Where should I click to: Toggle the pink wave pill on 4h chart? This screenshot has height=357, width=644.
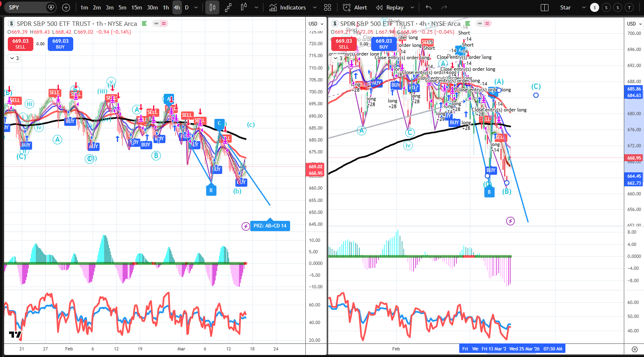(487, 23)
